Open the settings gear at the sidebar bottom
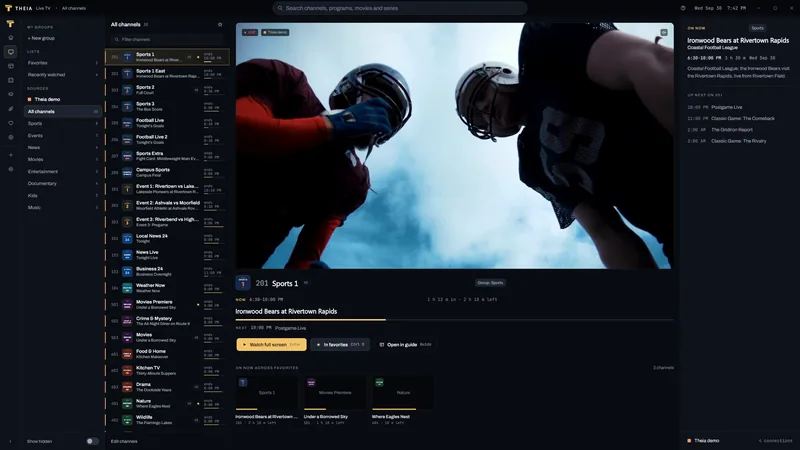 (x=11, y=169)
